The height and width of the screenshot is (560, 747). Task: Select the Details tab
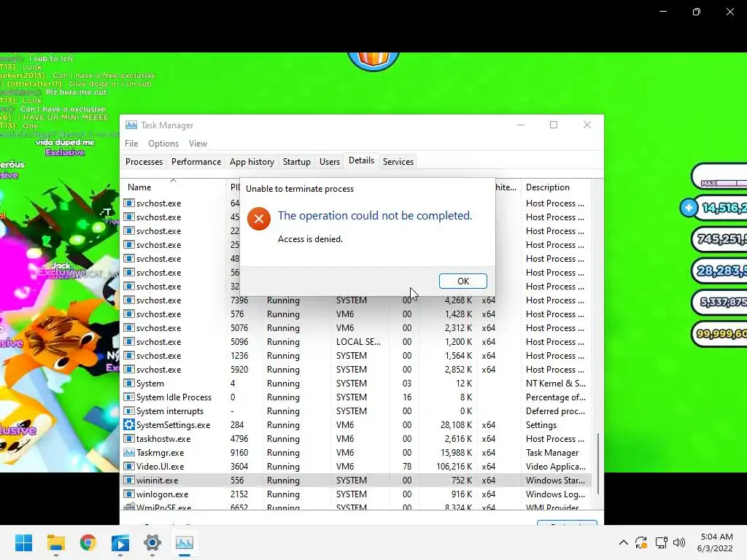pyautogui.click(x=361, y=160)
